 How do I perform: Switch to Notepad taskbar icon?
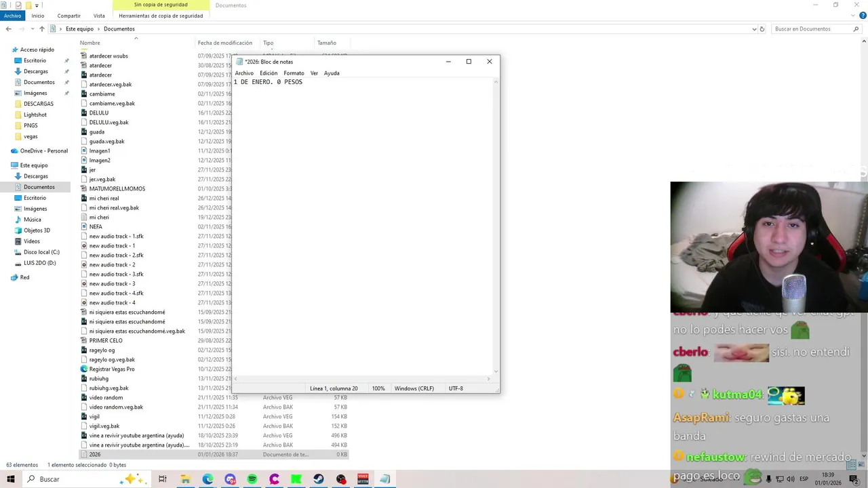click(x=384, y=479)
